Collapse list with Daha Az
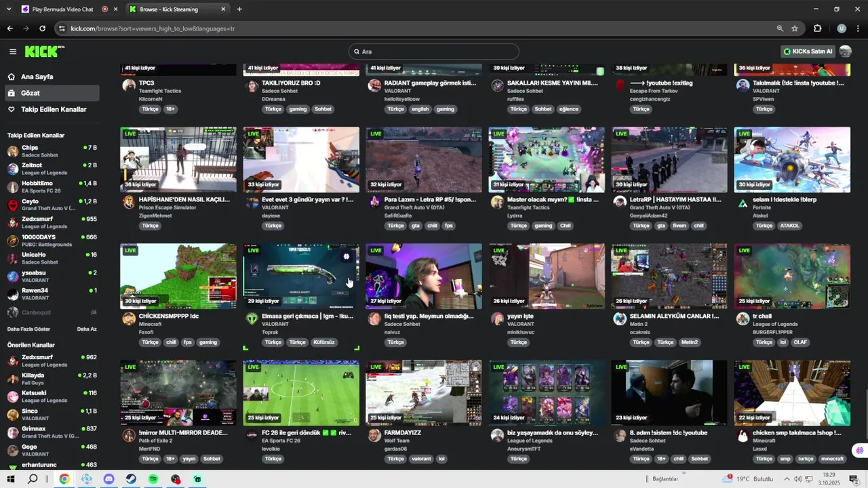868x488 pixels. tap(87, 329)
